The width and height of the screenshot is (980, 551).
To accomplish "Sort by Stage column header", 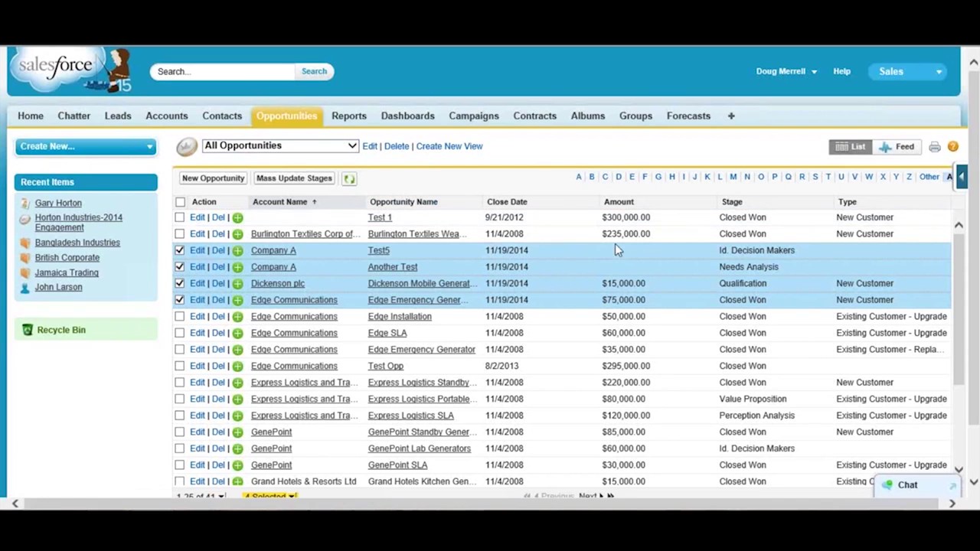I will (x=732, y=202).
